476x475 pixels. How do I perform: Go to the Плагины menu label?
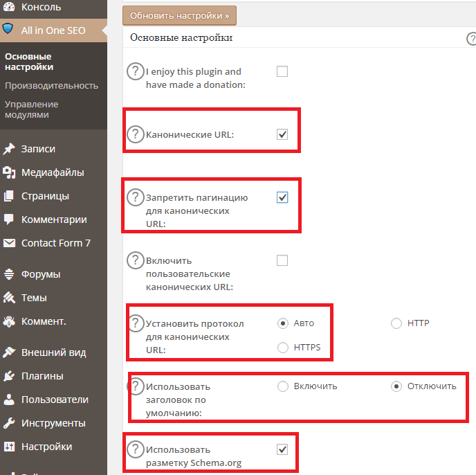tap(42, 376)
